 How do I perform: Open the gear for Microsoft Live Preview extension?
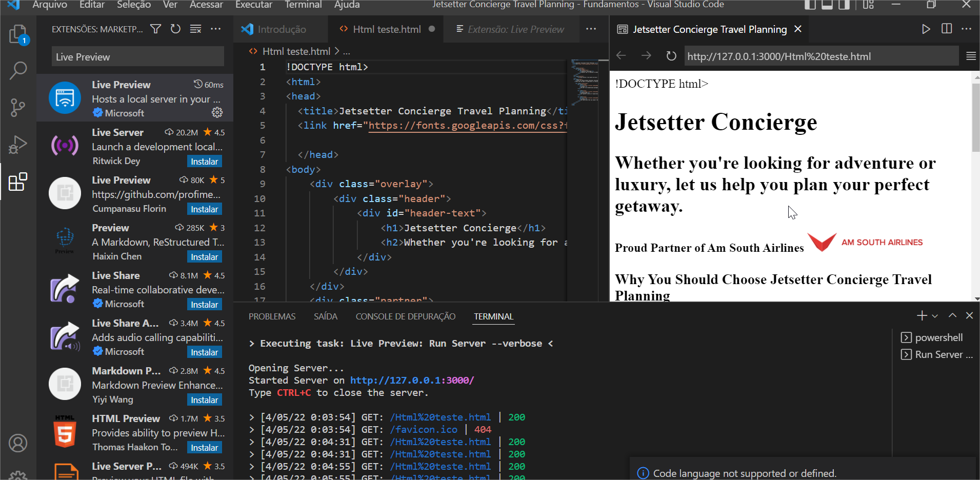point(217,112)
